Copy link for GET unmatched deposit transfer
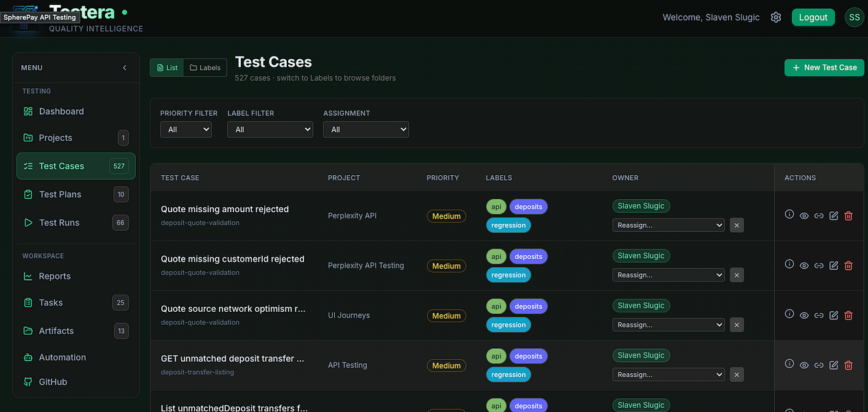 [819, 365]
